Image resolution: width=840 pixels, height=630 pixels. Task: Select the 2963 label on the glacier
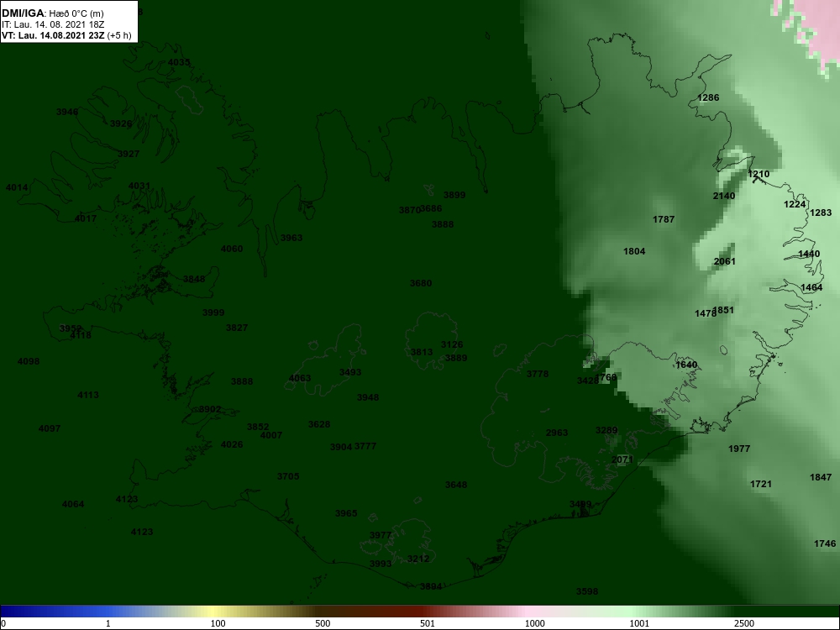tap(557, 433)
